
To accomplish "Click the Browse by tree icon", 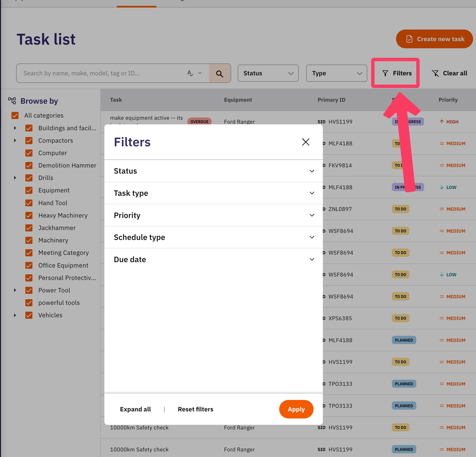I will (x=12, y=101).
